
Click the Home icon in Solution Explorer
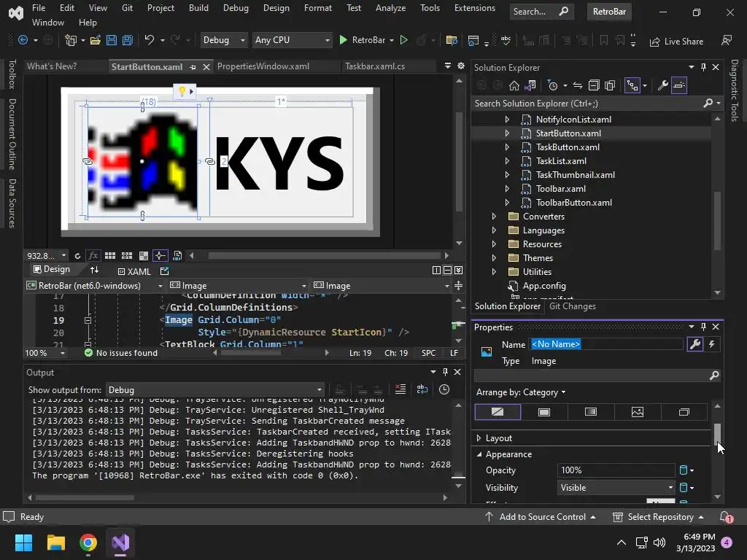[x=514, y=86]
